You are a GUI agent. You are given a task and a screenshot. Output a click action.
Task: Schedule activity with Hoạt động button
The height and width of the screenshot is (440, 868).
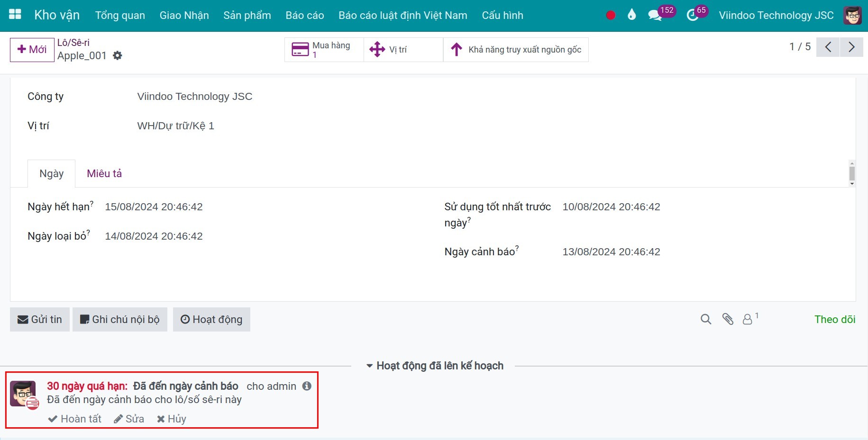(x=211, y=319)
